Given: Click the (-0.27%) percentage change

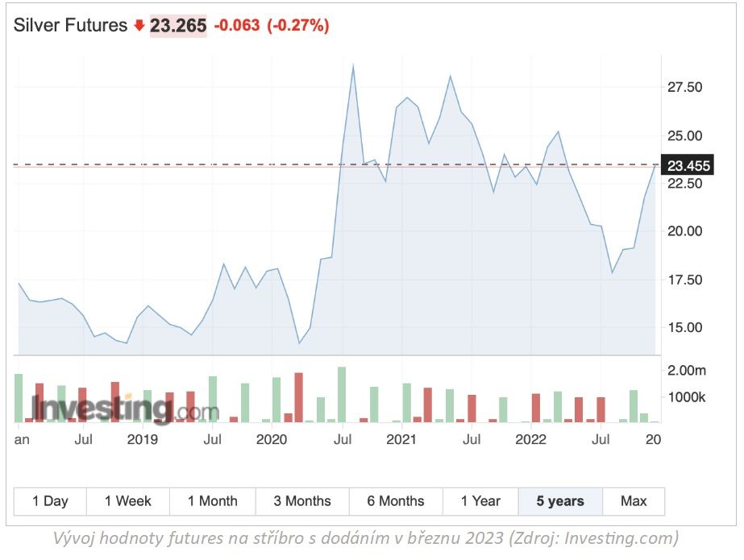Looking at the screenshot, I should pos(297,26).
